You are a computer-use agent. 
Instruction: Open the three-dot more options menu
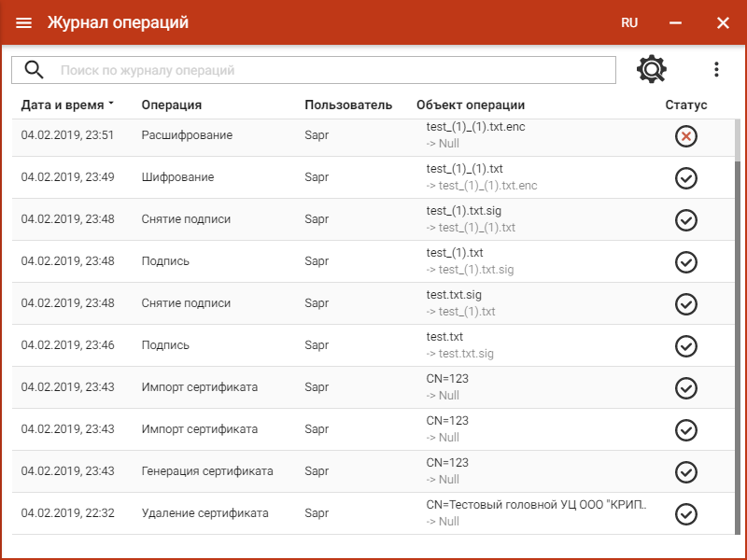coord(716,69)
